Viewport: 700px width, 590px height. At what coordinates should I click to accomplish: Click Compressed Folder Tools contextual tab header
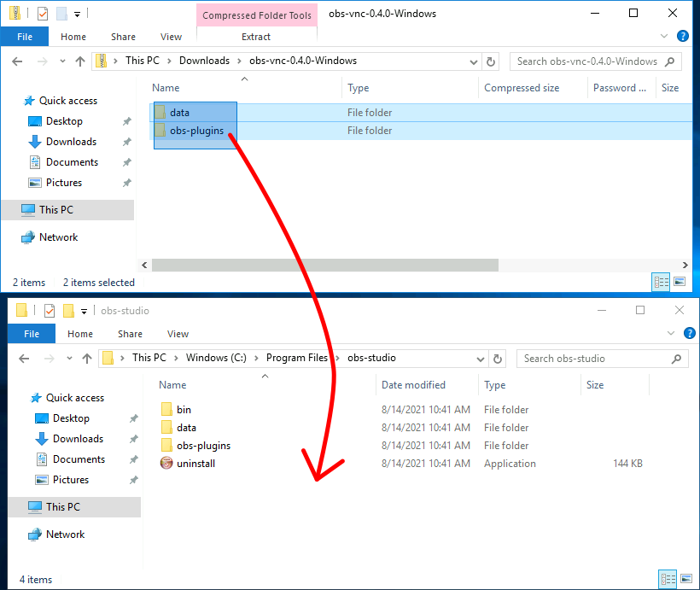257,15
